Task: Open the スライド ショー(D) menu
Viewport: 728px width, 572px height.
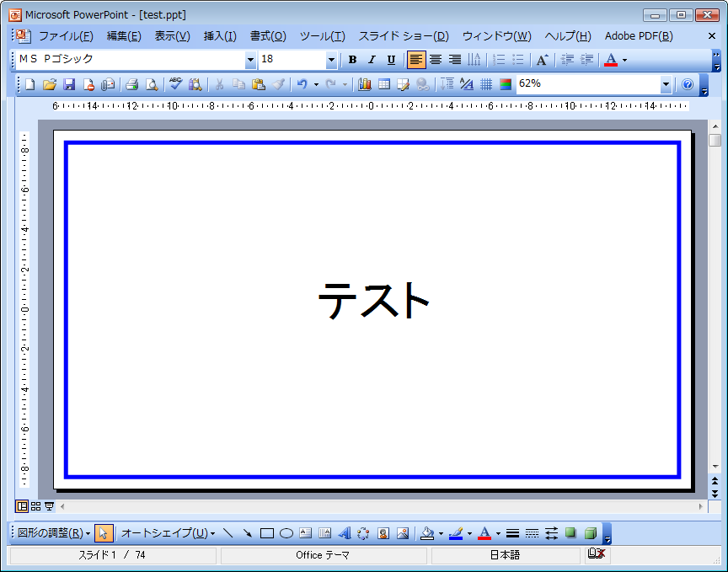Action: pyautogui.click(x=404, y=36)
